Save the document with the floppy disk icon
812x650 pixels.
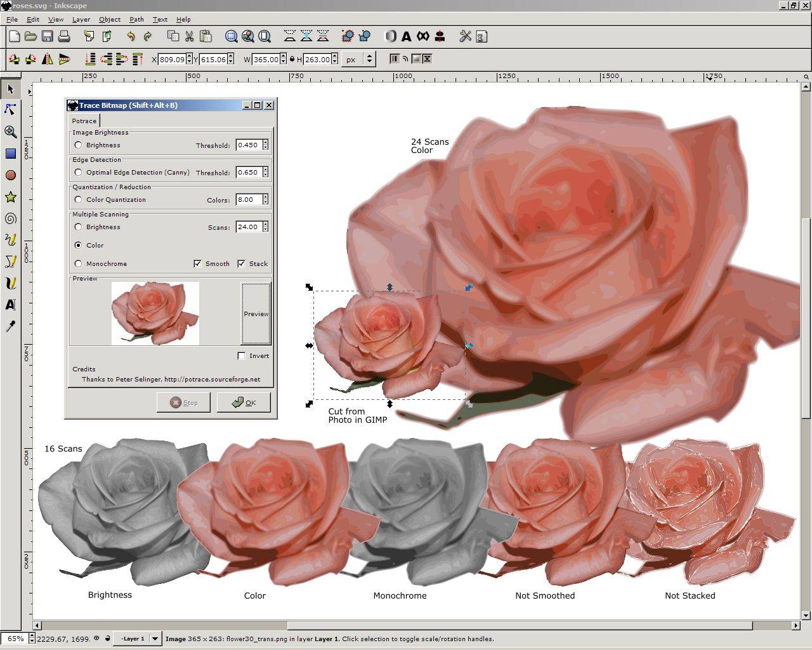coord(47,36)
